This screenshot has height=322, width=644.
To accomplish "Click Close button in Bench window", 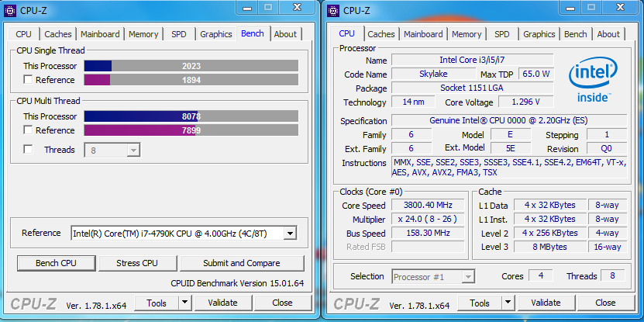I will click(x=282, y=303).
